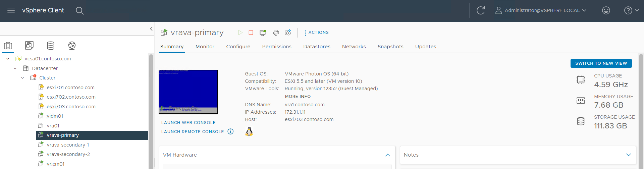Click the DNS name vra1.contoso.com
Screen dimensions: 644x169
(x=305, y=105)
